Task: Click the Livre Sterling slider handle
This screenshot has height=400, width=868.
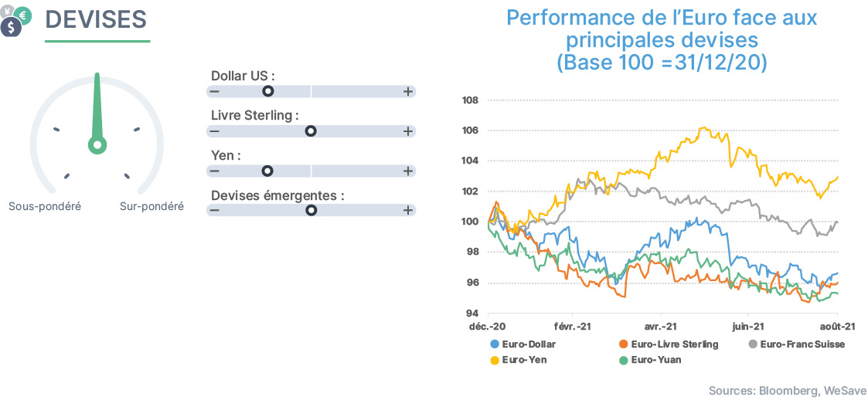Action: (x=311, y=131)
